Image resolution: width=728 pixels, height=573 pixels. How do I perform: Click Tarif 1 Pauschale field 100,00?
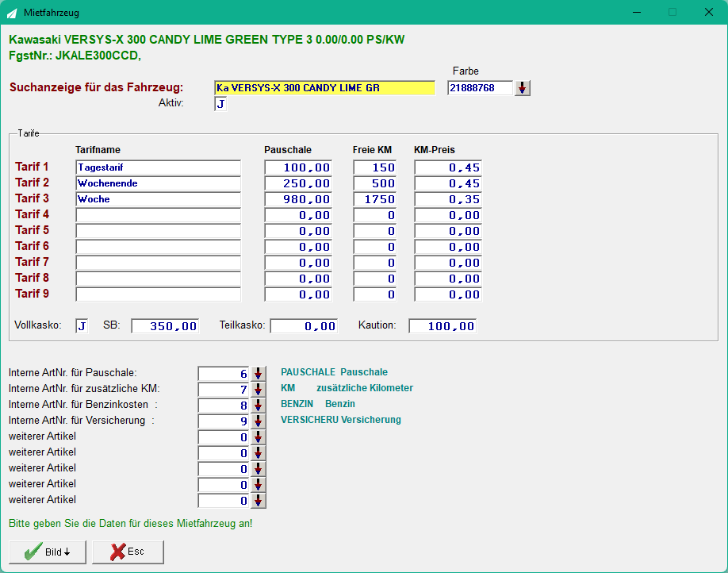pos(298,167)
